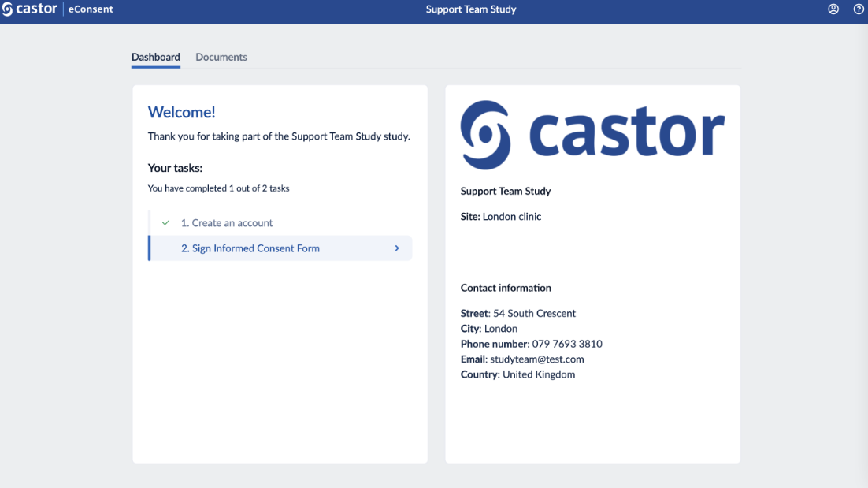Viewport: 868px width, 488px height.
Task: Open the user account profile icon
Action: coord(833,9)
